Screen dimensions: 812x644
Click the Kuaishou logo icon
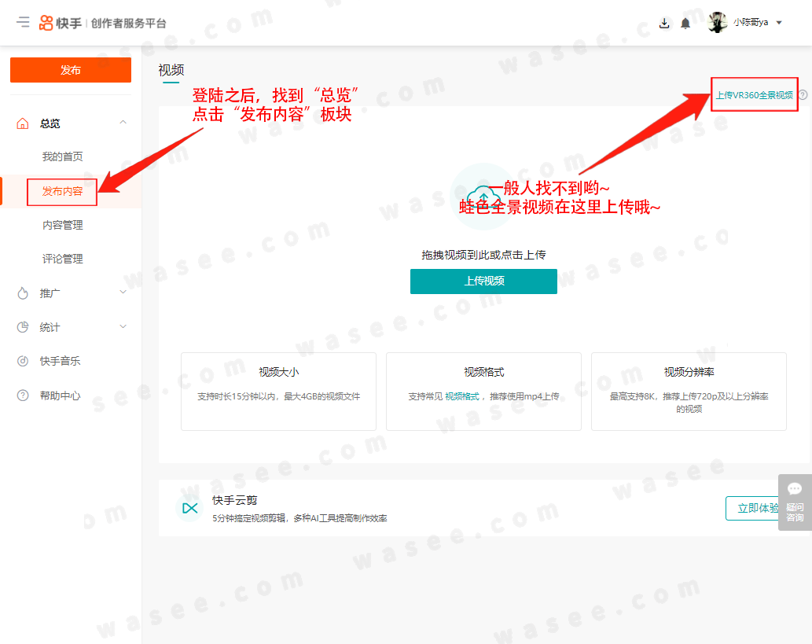(46, 23)
